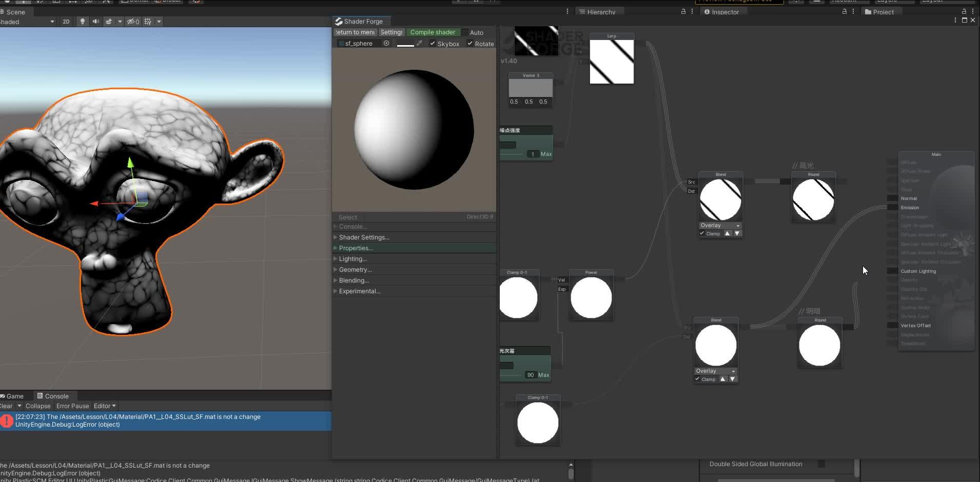
Task: Select the Shader Forge tab icon
Action: pyautogui.click(x=338, y=21)
